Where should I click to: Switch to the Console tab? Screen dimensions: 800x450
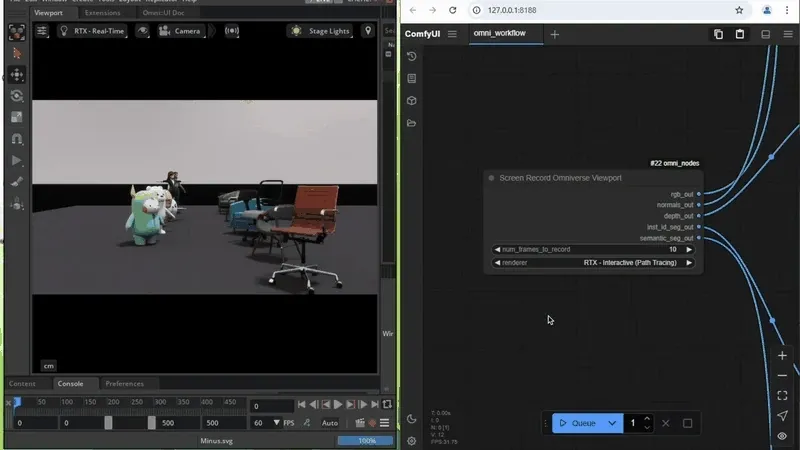[70, 384]
